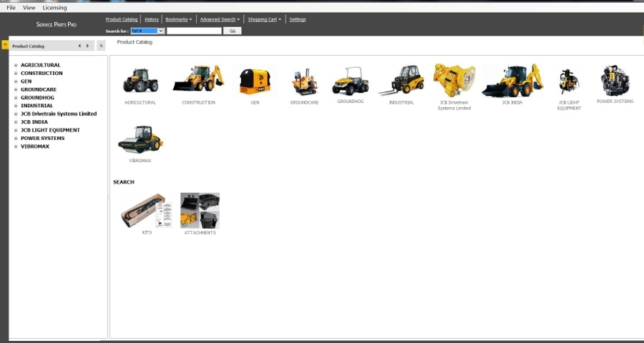644x343 pixels.
Task: Open the GROUNDCARE machine image
Action: pyautogui.click(x=304, y=81)
